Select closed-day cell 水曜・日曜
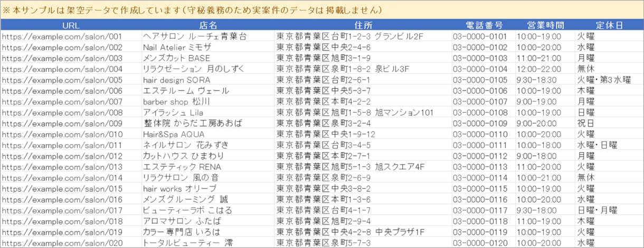 tap(609, 145)
